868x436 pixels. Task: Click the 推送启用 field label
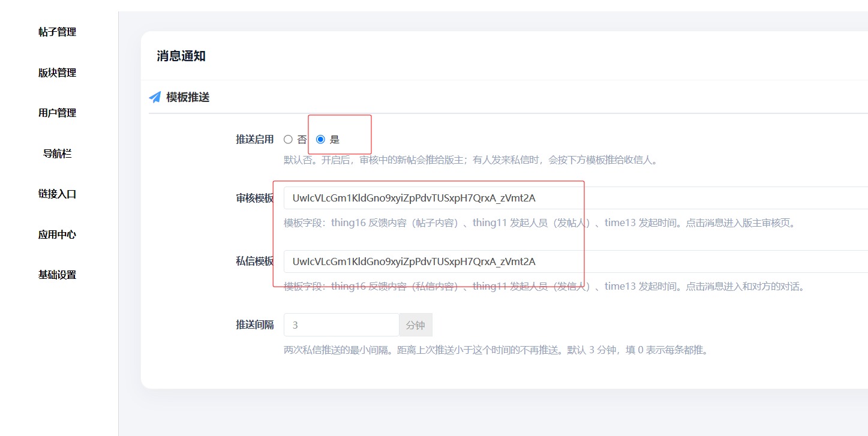point(255,139)
